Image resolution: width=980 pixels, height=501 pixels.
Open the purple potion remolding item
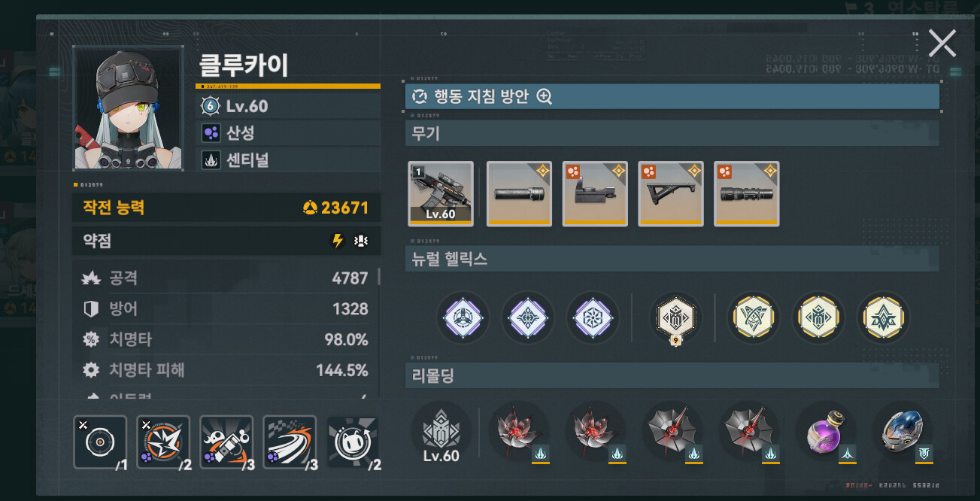(x=826, y=433)
